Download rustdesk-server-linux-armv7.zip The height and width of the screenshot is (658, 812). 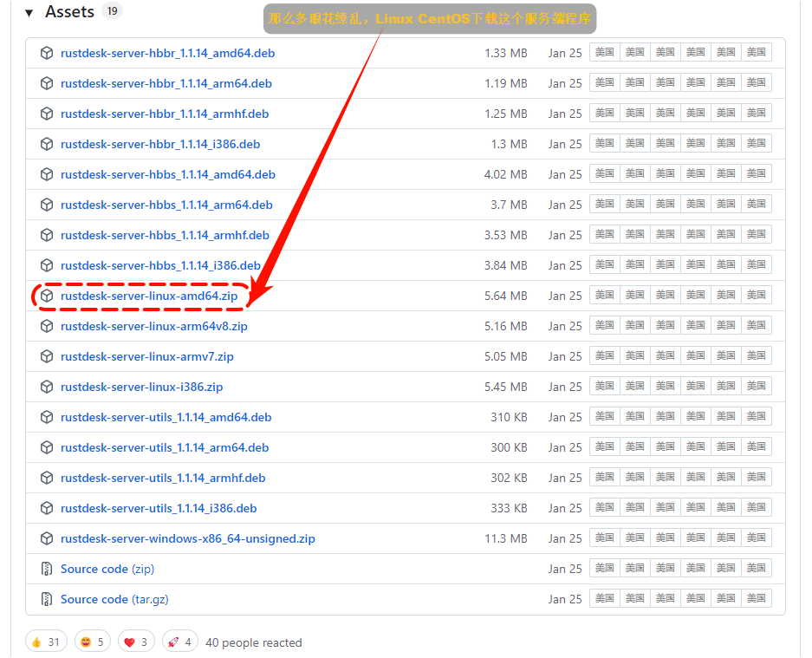pyautogui.click(x=146, y=356)
